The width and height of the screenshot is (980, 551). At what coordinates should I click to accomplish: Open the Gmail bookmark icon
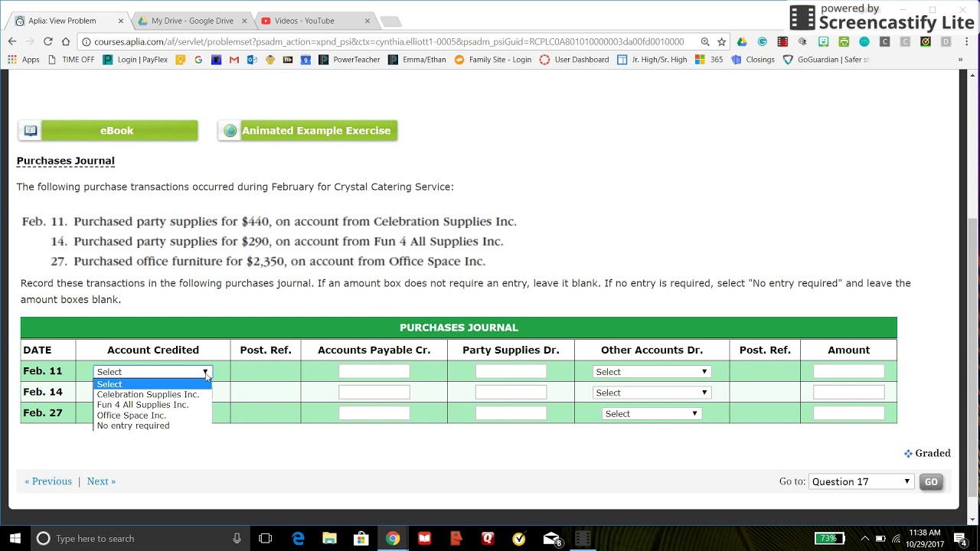pyautogui.click(x=234, y=60)
